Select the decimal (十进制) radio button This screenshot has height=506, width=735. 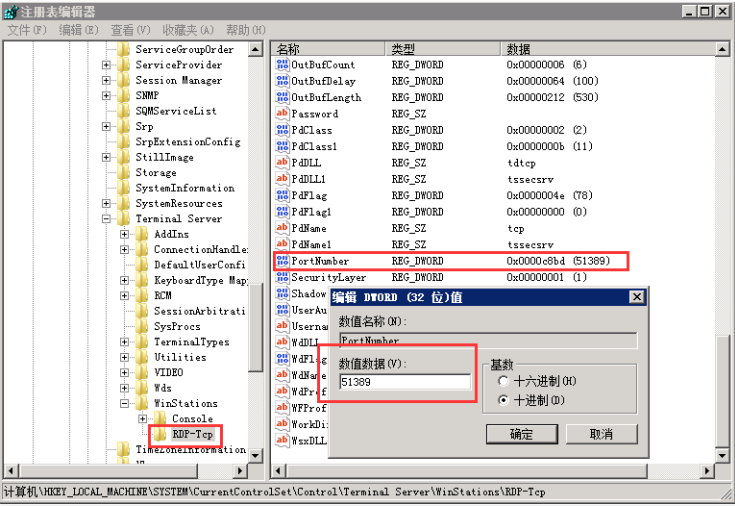click(x=502, y=400)
